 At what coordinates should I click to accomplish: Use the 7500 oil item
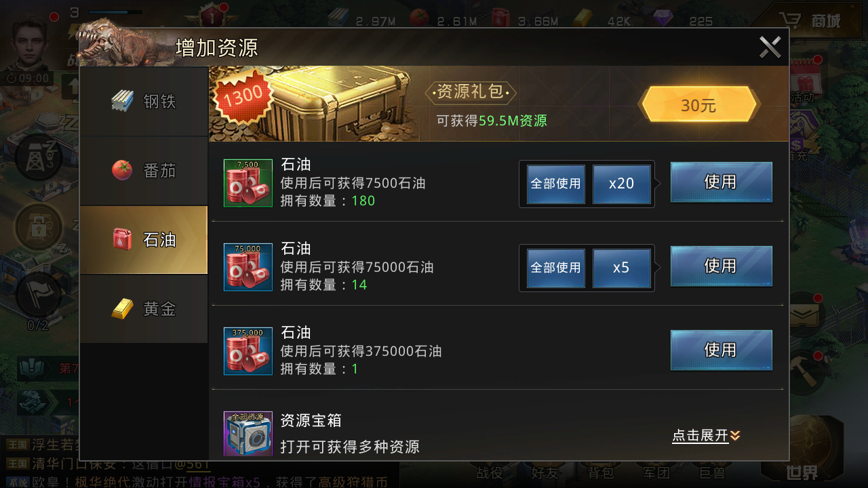722,182
